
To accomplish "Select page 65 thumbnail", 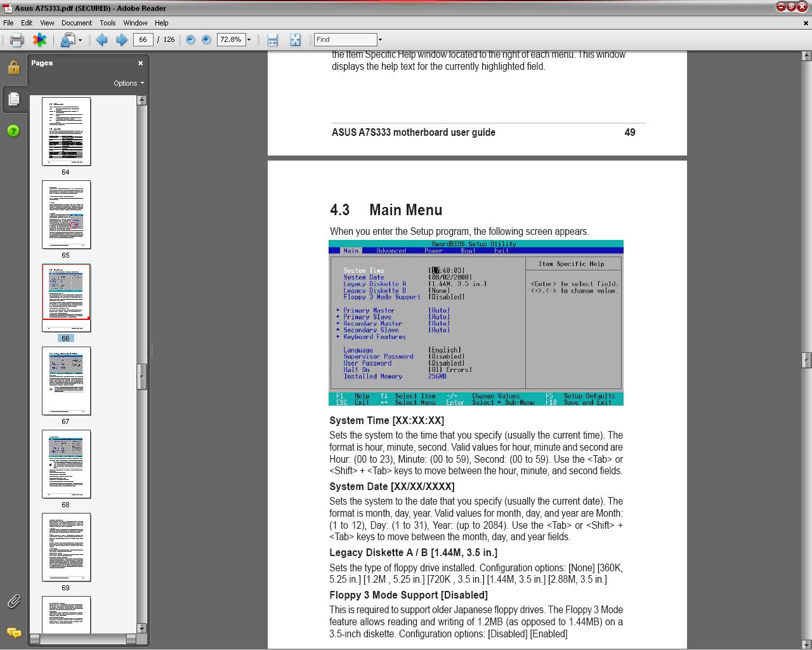I will (66, 215).
